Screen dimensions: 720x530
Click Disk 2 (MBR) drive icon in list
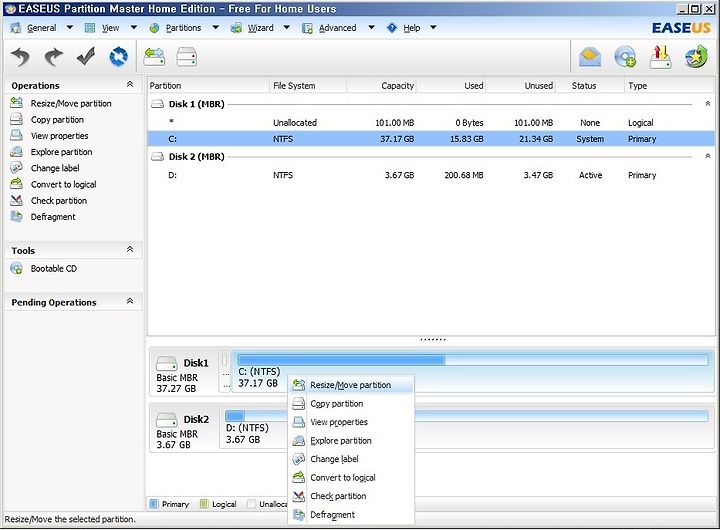click(158, 157)
